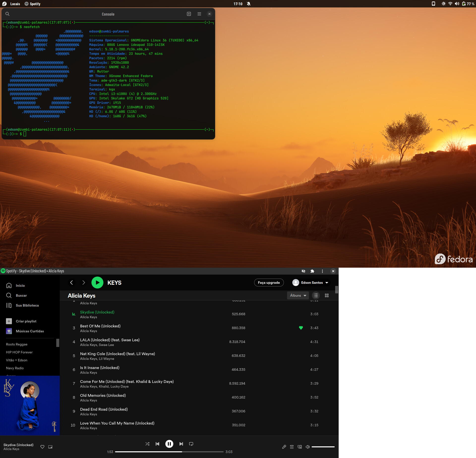Click the playlist sidebar scrollbar
The width and height of the screenshot is (476, 458).
tap(58, 343)
